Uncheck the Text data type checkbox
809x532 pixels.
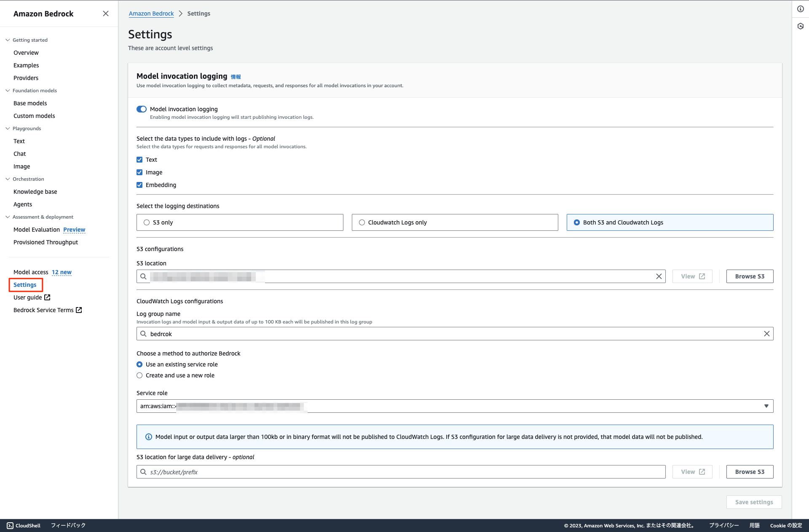(x=139, y=160)
